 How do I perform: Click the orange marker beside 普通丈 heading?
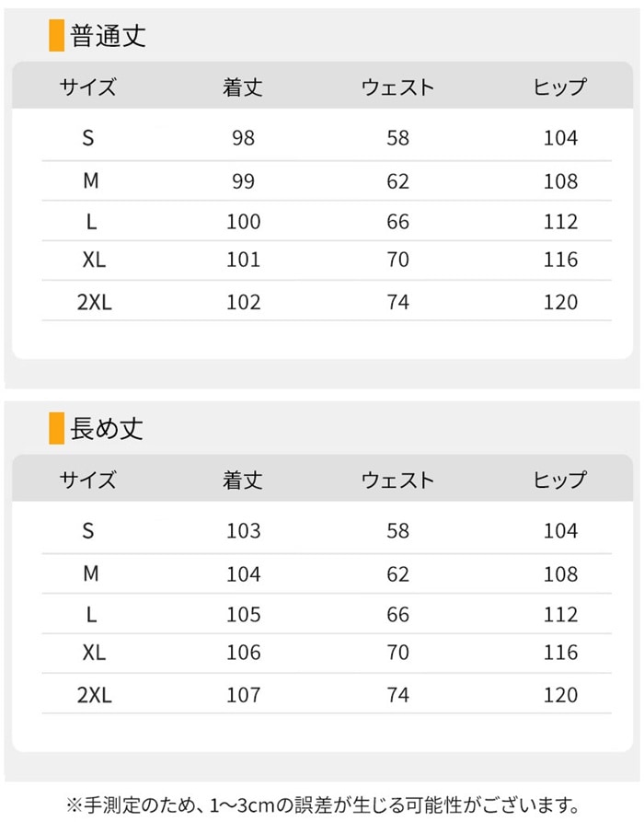point(56,36)
